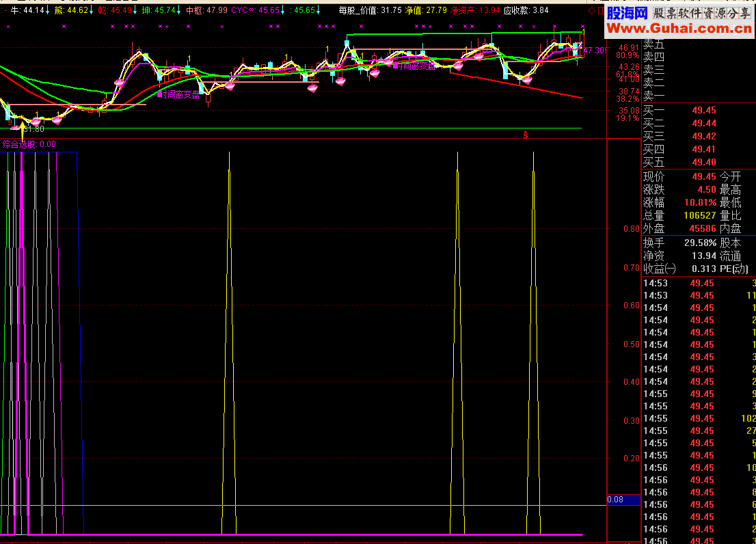Viewport: 756px width, 544px height.
Task: Click the magenta 47.309 price label
Action: point(595,50)
